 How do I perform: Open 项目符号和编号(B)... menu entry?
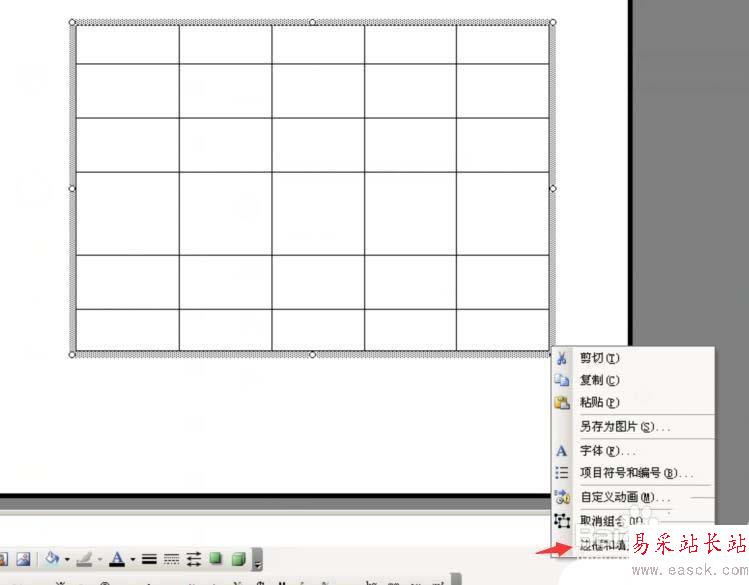[x=633, y=473]
